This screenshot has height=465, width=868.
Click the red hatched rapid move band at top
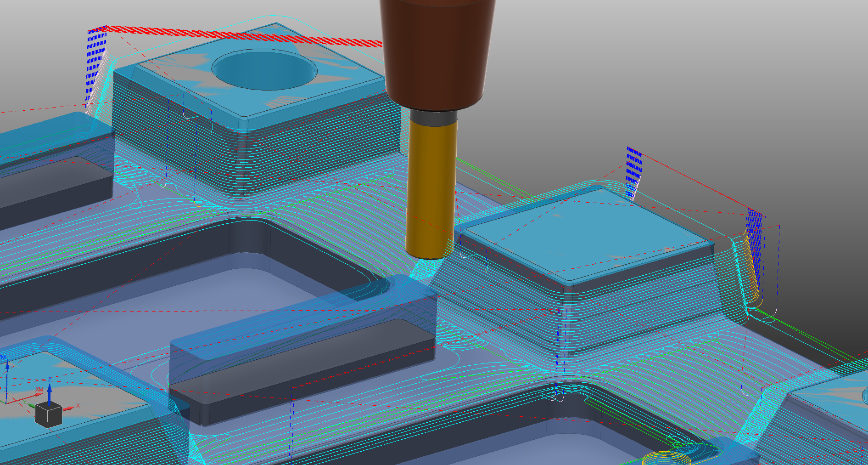(x=239, y=35)
